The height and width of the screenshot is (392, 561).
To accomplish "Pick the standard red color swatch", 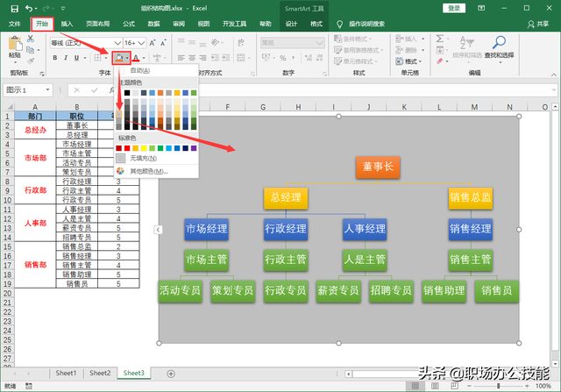I will point(127,148).
